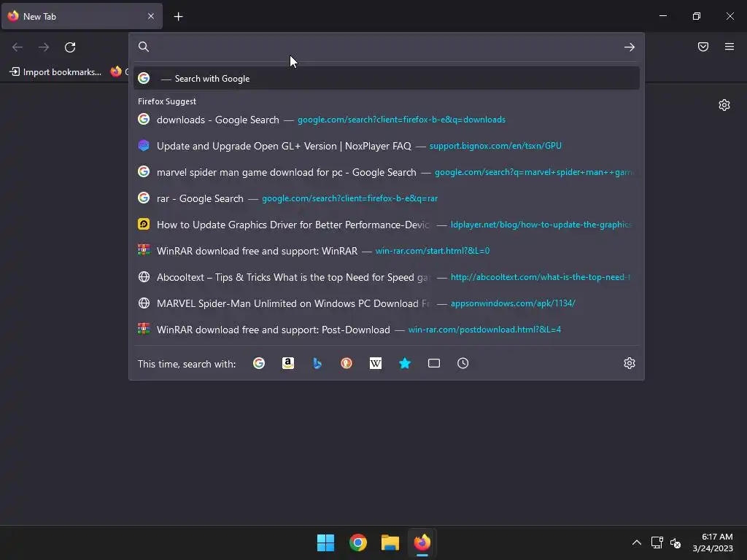Select the Search with Google row
This screenshot has height=560, width=747.
[387, 79]
